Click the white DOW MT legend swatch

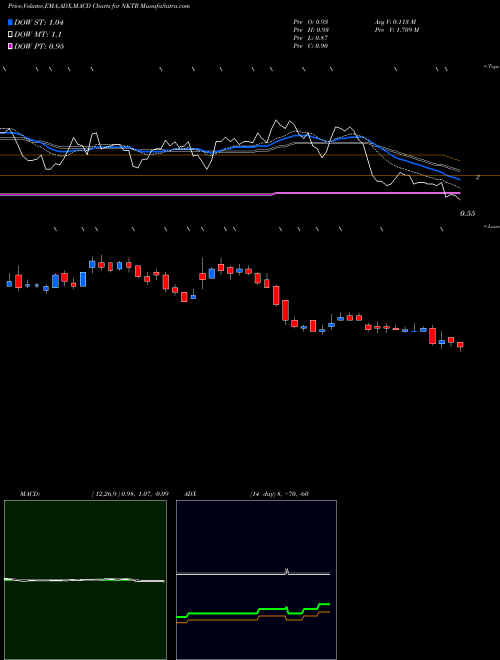(x=10, y=35)
